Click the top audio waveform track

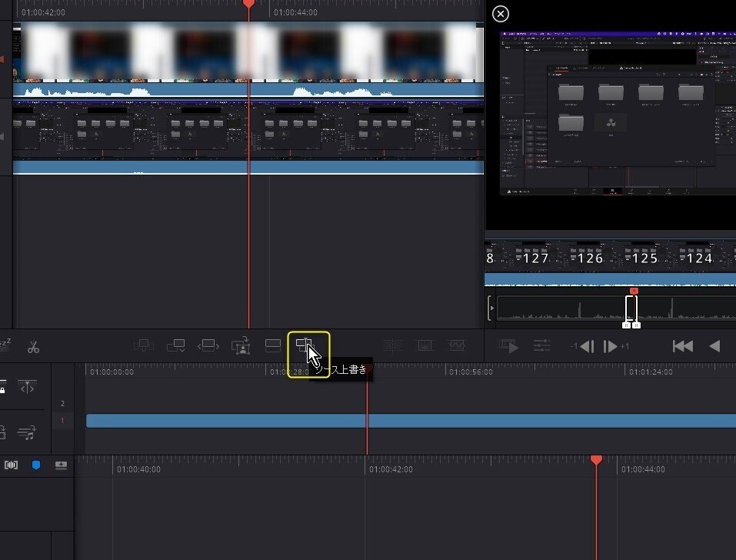coord(248,89)
